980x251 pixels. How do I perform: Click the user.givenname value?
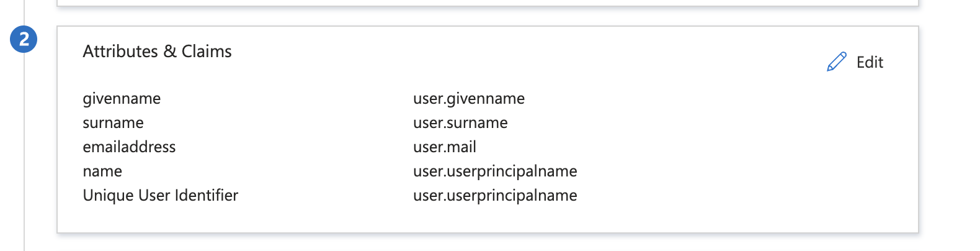(469, 99)
